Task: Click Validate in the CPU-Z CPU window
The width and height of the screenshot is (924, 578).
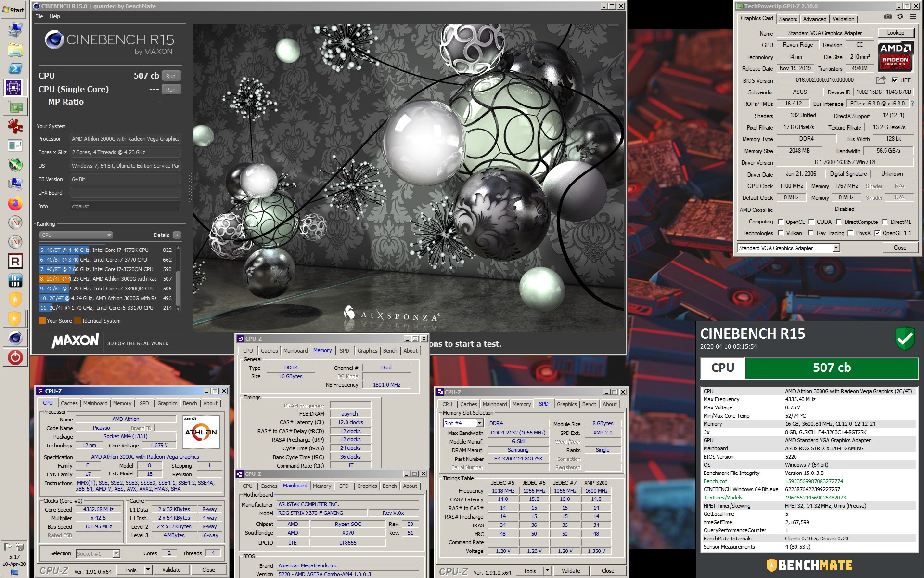Action: tap(171, 570)
